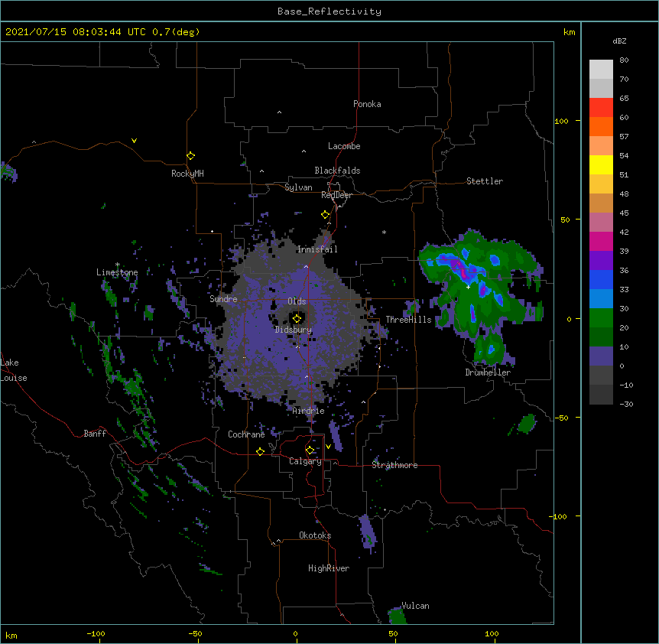Click the -50 tick on the bottom axis
Viewport: 659px width, 644px height.
click(x=195, y=633)
